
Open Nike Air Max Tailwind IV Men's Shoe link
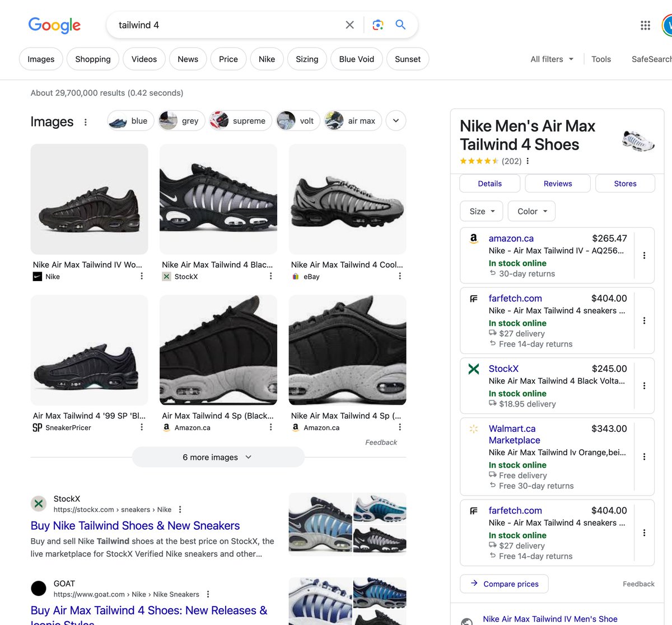550,619
